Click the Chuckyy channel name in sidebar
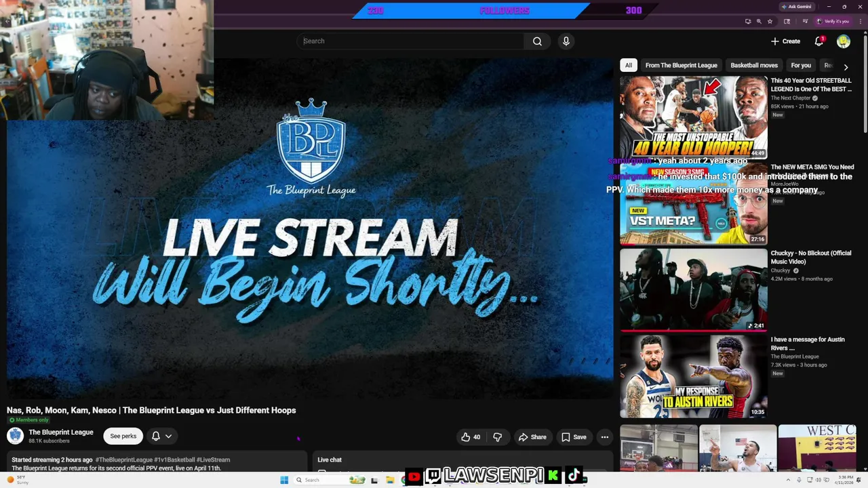 coord(781,270)
